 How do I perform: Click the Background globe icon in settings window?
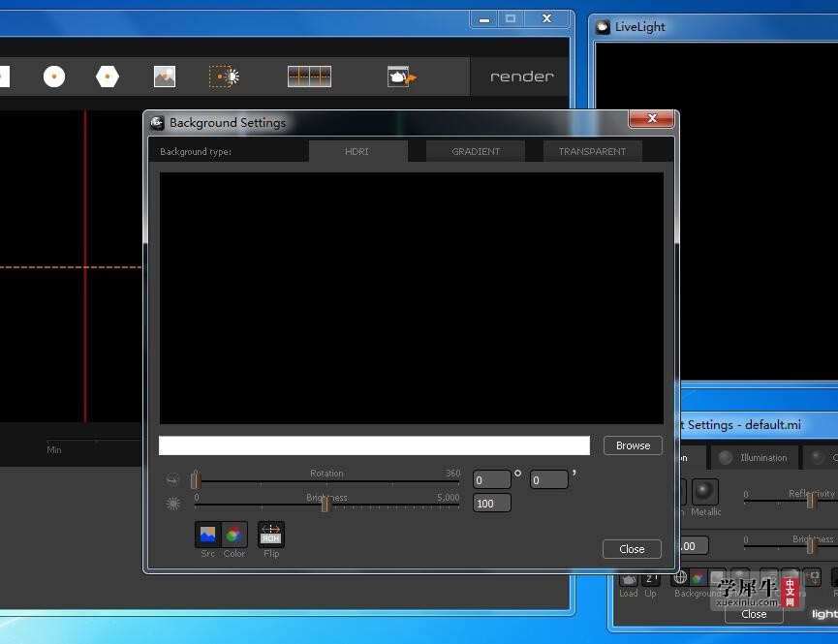[680, 577]
